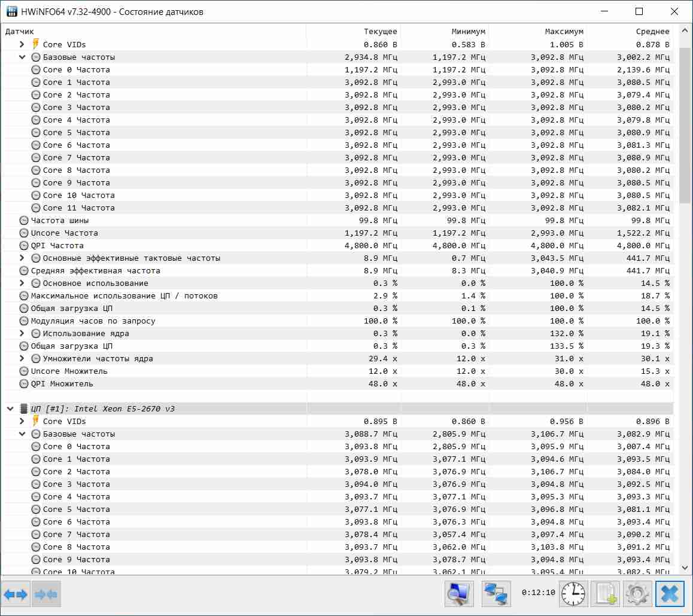693x616 pixels.
Task: Click the clock icon of Основное использование
Action: pyautogui.click(x=36, y=283)
